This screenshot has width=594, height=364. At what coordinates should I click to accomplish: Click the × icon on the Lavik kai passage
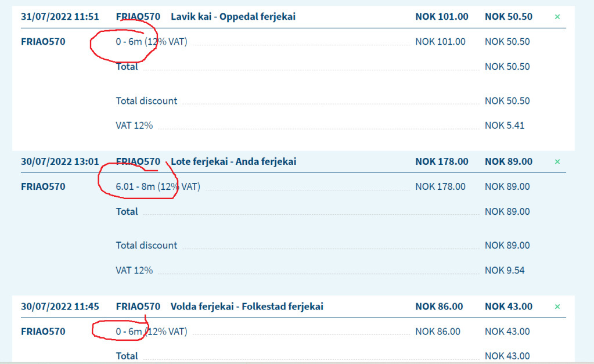point(557,17)
